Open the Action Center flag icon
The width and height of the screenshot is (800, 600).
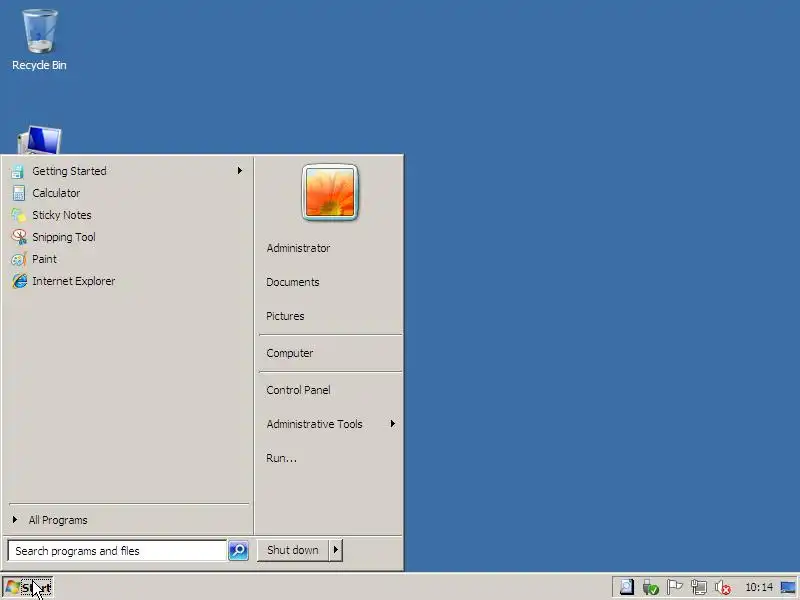tap(674, 587)
